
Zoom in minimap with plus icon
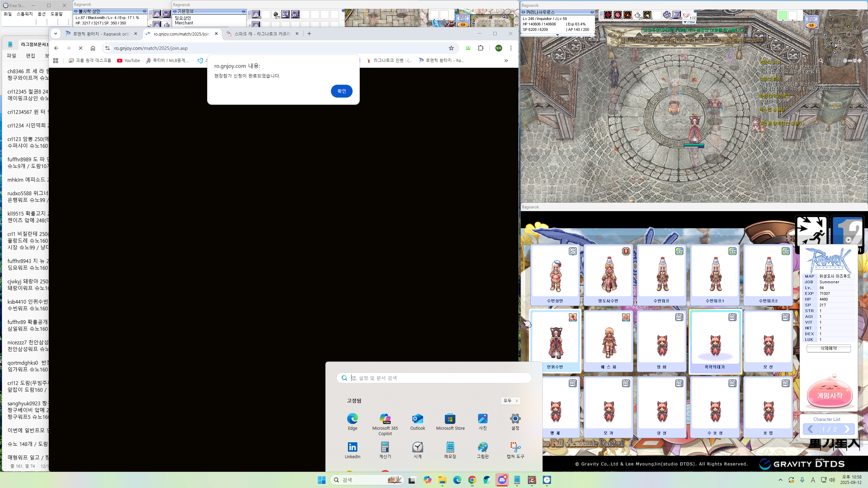click(845, 61)
